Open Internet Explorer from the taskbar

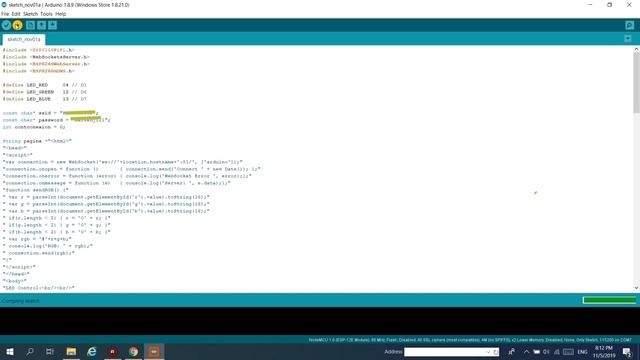(92, 351)
